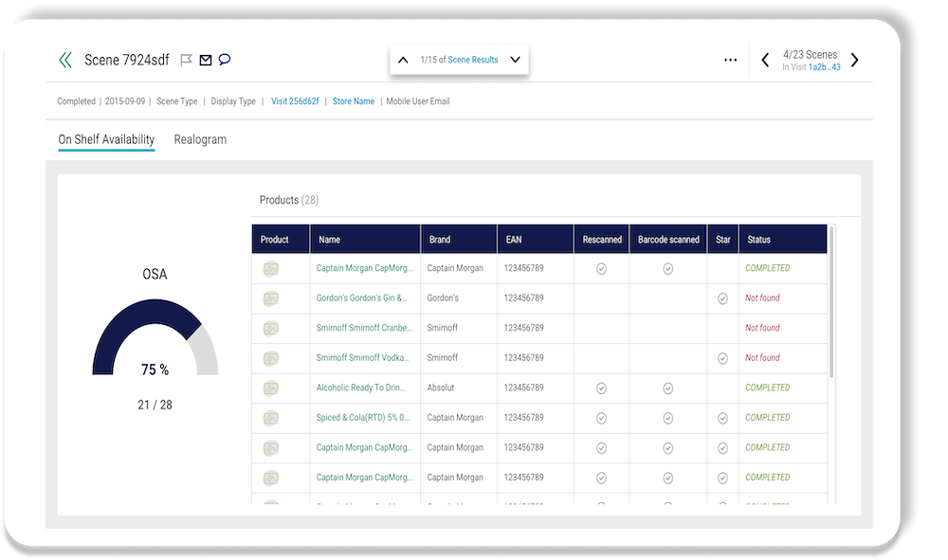948x560 pixels.
Task: Toggle Barcode scanned check in Absolut row
Action: [x=667, y=388]
